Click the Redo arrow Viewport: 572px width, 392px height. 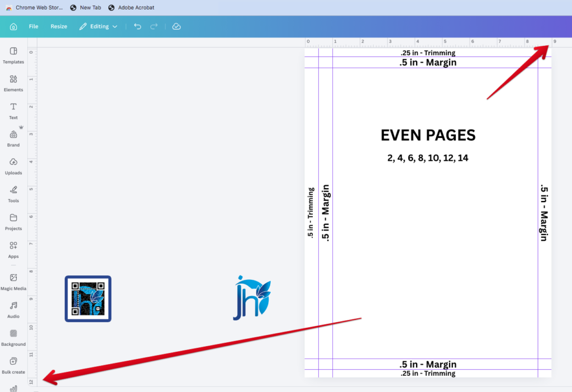pos(154,26)
